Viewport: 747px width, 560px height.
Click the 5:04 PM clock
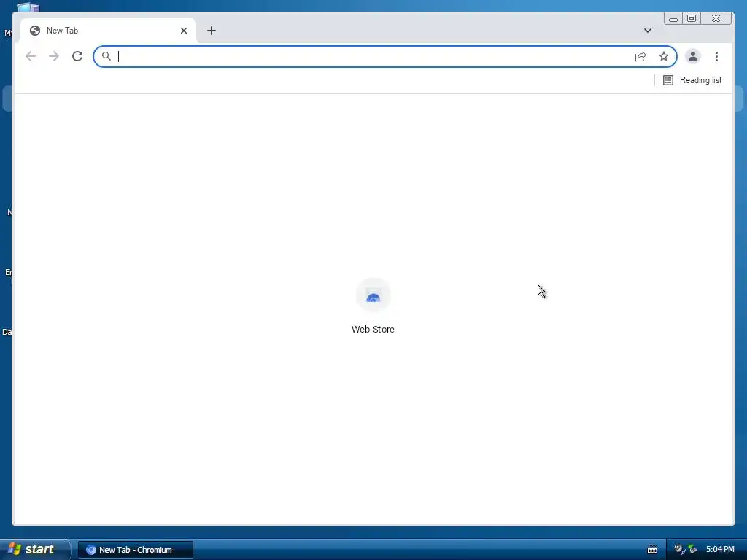point(720,549)
